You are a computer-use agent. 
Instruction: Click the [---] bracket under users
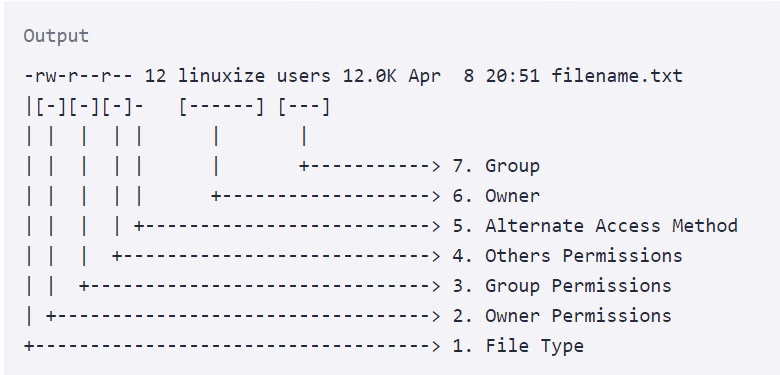point(304,107)
